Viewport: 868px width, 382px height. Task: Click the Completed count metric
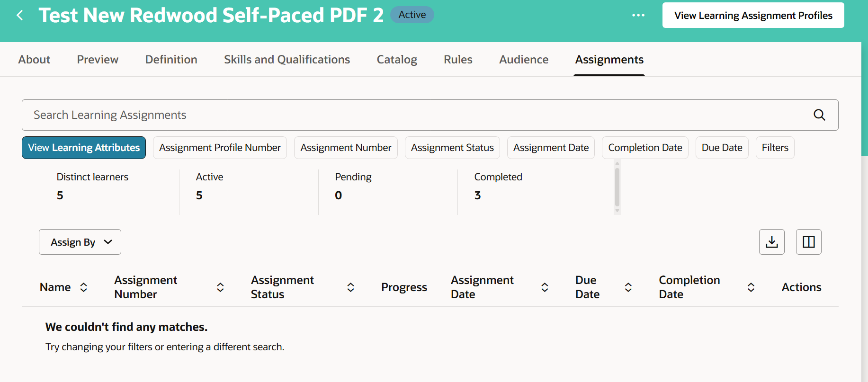click(x=498, y=187)
